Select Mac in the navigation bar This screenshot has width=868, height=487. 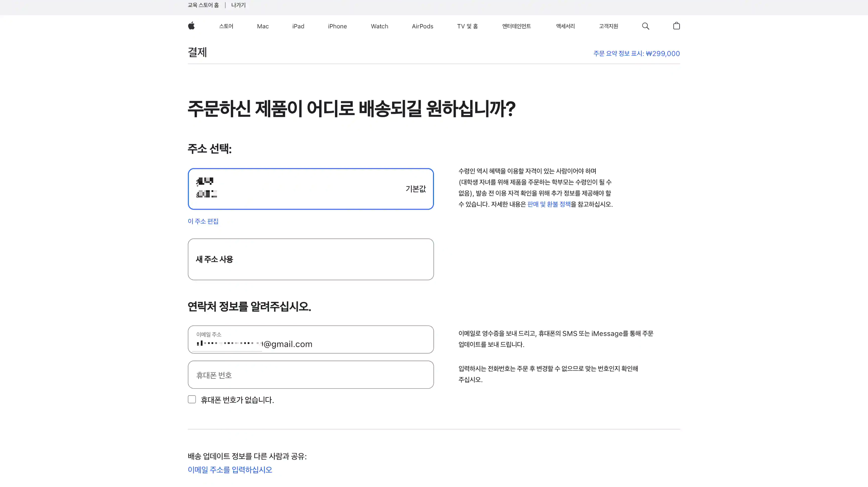click(x=262, y=26)
